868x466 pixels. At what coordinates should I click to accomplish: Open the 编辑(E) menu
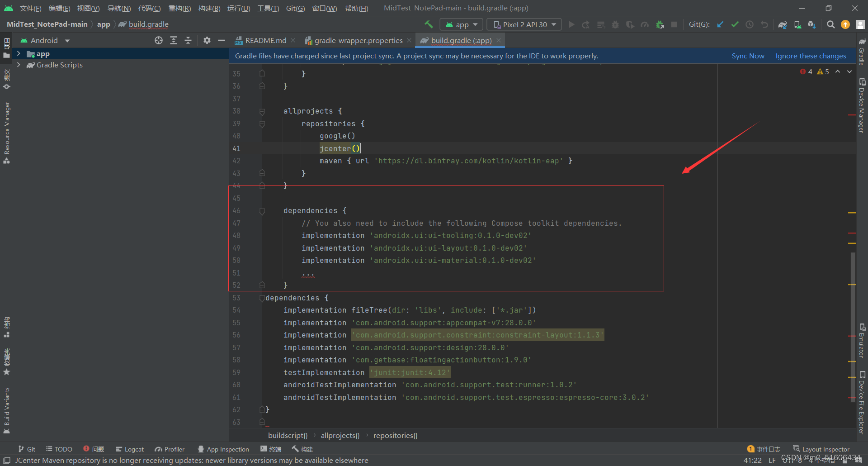click(x=60, y=8)
